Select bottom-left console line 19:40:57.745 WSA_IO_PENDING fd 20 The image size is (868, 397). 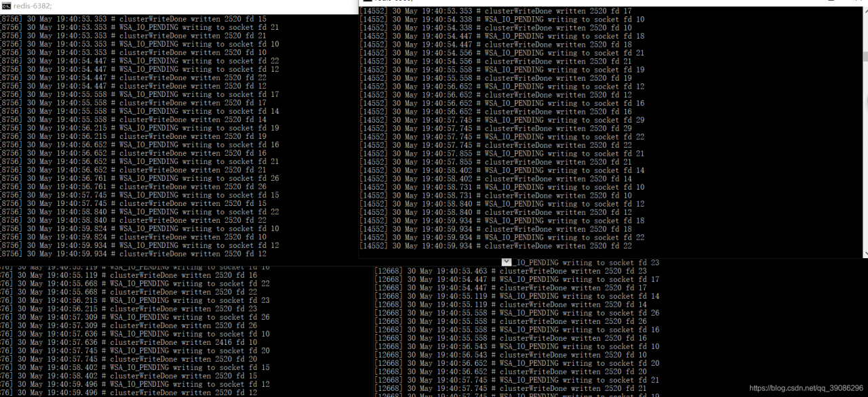135,350
